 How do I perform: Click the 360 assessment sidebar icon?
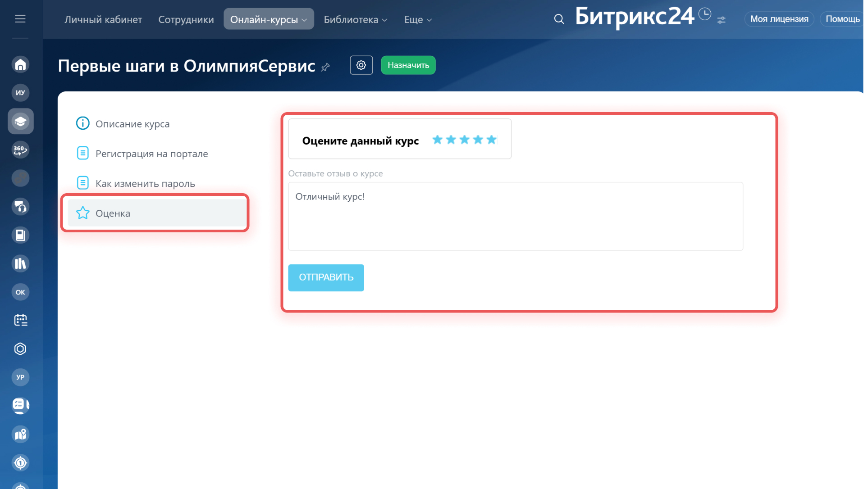(x=20, y=149)
